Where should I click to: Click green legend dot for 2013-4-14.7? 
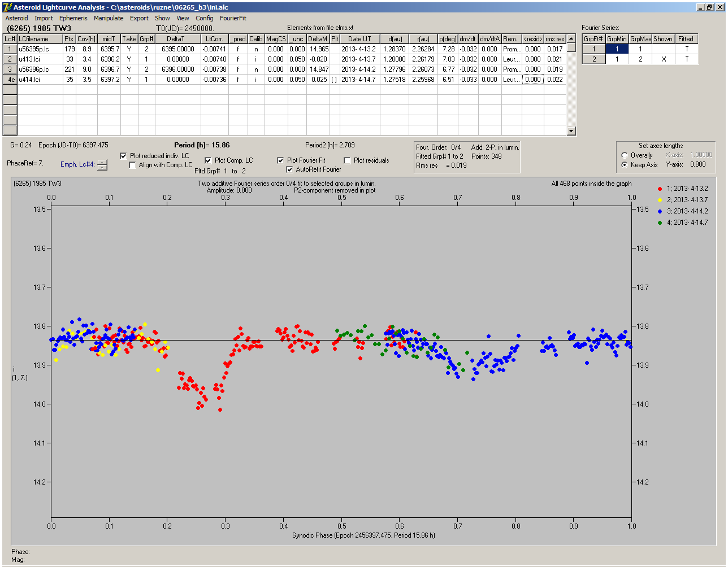(660, 223)
